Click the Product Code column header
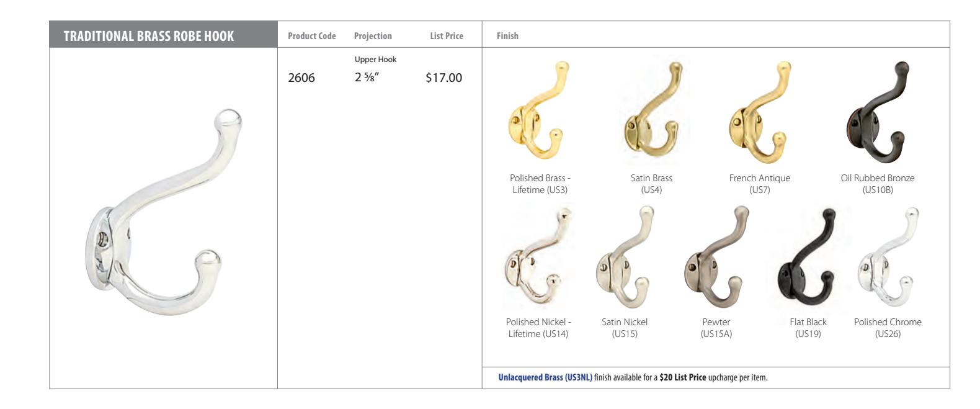 312,36
